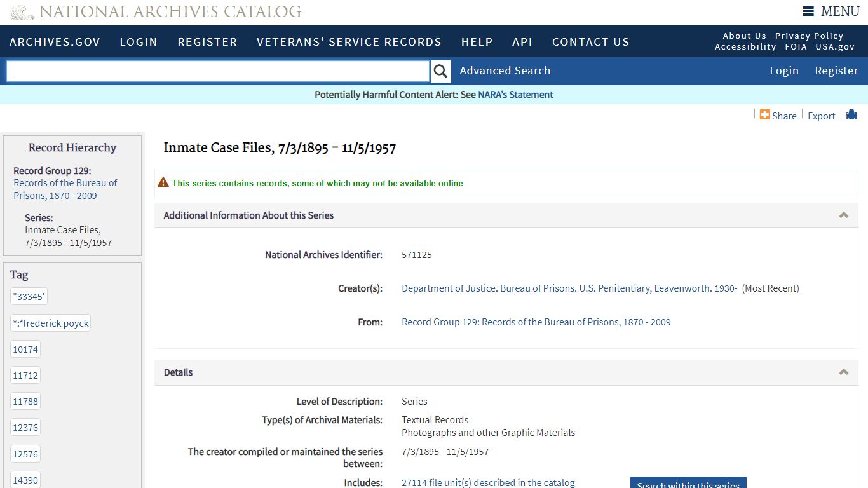Click the search magnifier icon
This screenshot has height=488, width=868.
[440, 71]
